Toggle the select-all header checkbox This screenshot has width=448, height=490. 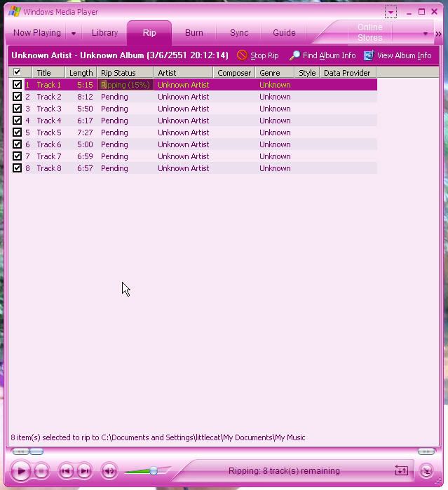click(18, 72)
